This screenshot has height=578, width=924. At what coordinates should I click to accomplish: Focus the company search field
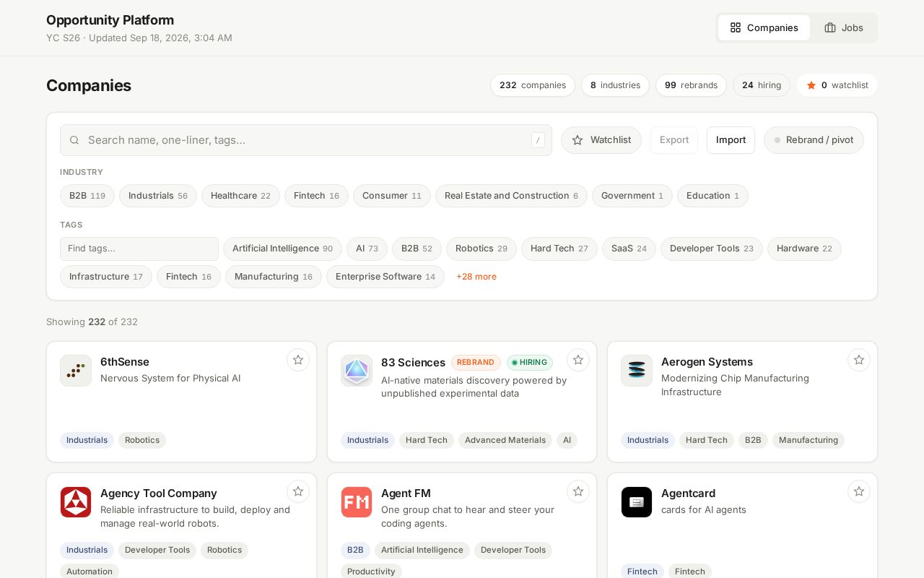pyautogui.click(x=306, y=140)
